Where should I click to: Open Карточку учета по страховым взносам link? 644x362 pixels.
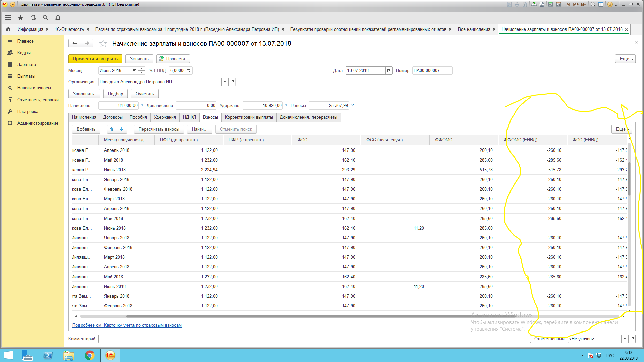[x=127, y=325]
